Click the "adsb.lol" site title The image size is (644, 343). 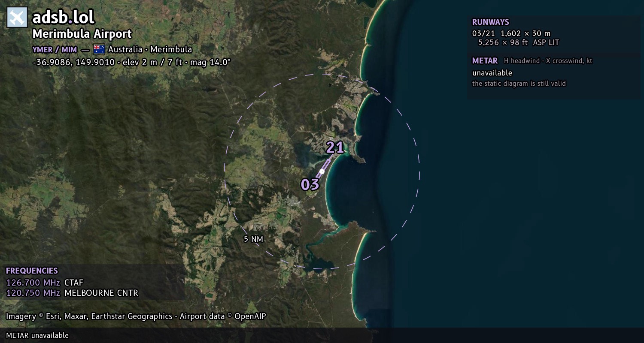tap(63, 18)
